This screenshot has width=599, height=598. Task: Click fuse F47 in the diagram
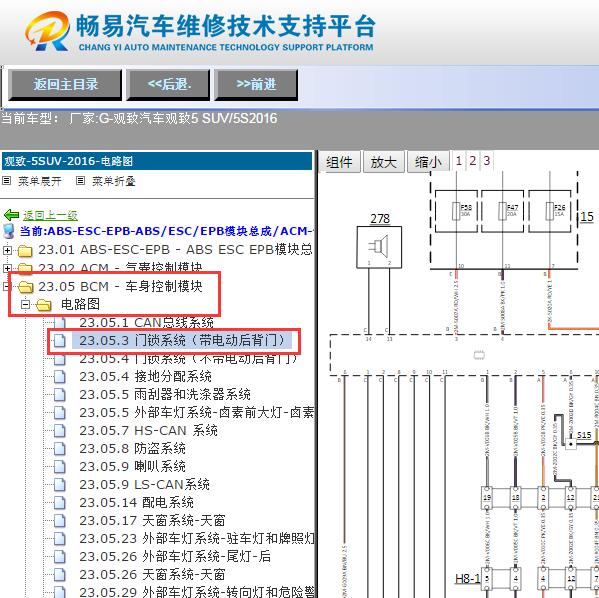coord(502,211)
